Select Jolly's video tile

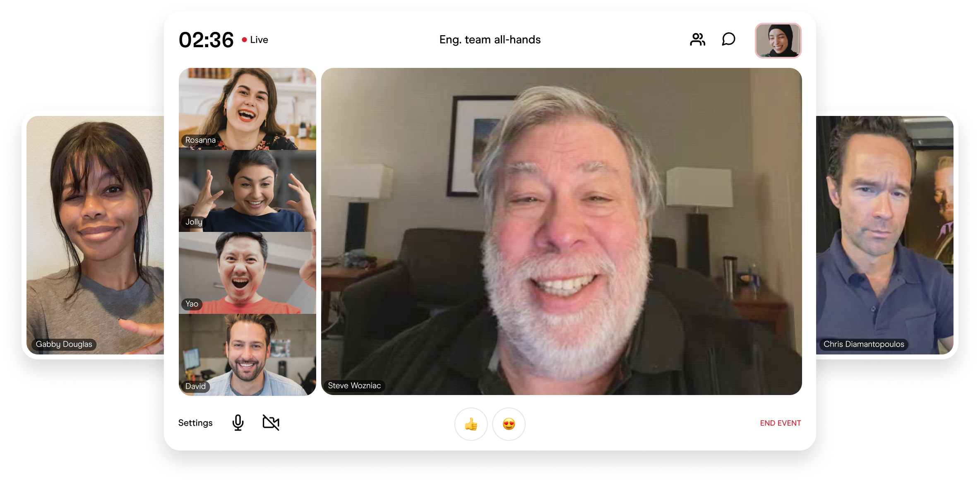click(247, 190)
